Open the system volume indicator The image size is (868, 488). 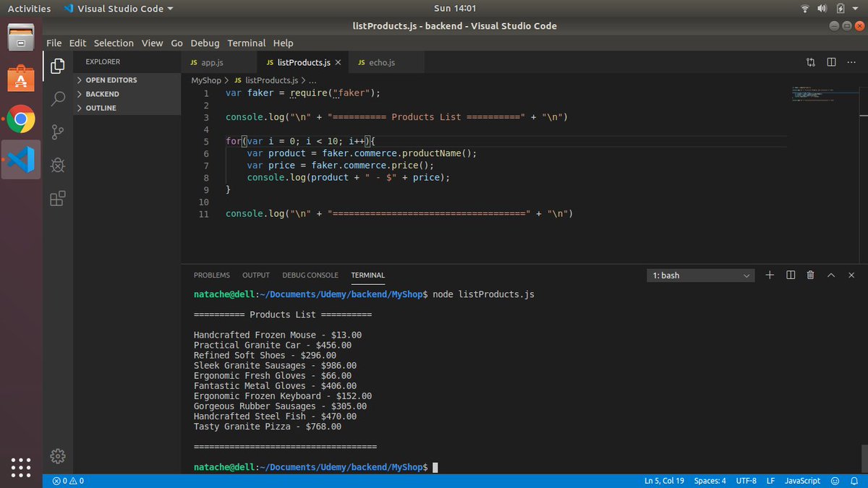822,9
